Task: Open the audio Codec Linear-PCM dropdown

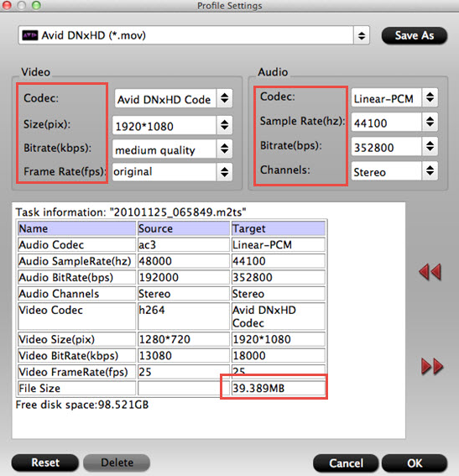Action: [430, 97]
